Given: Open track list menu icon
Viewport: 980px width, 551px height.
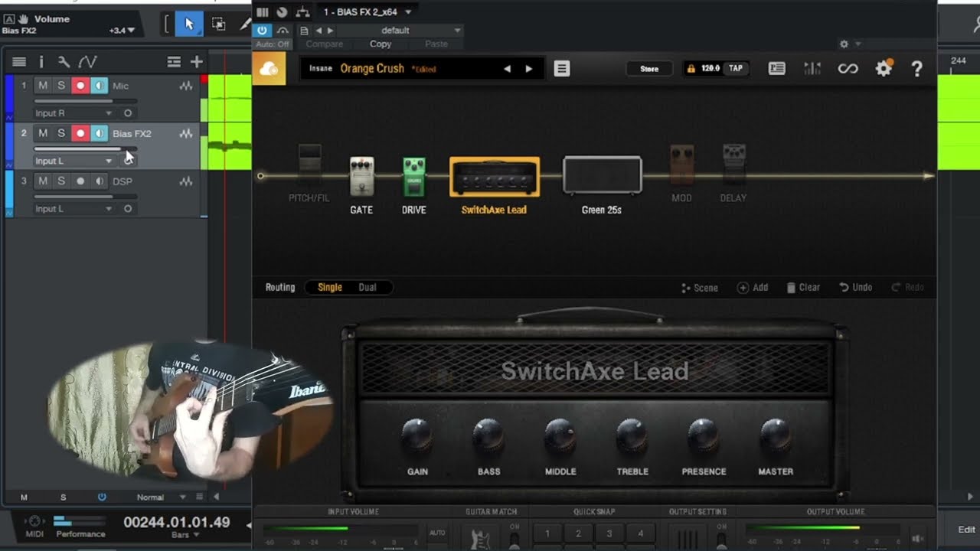Looking at the screenshot, I should 19,62.
